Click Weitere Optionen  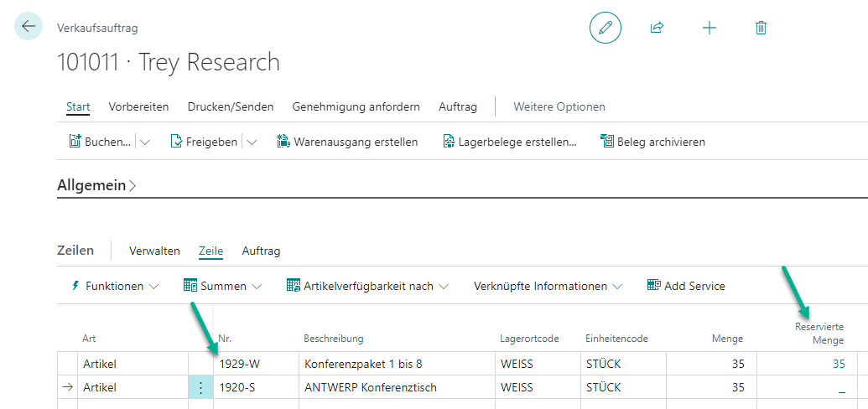[559, 106]
